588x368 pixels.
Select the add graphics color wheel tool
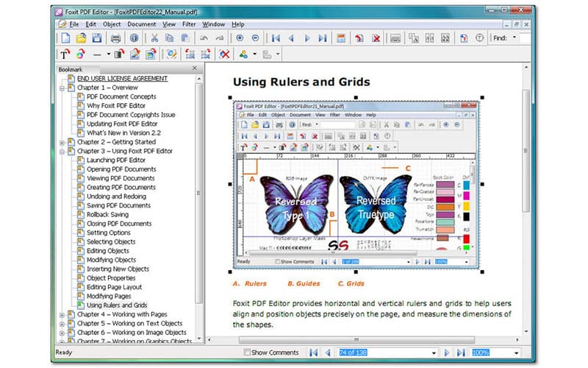click(81, 54)
